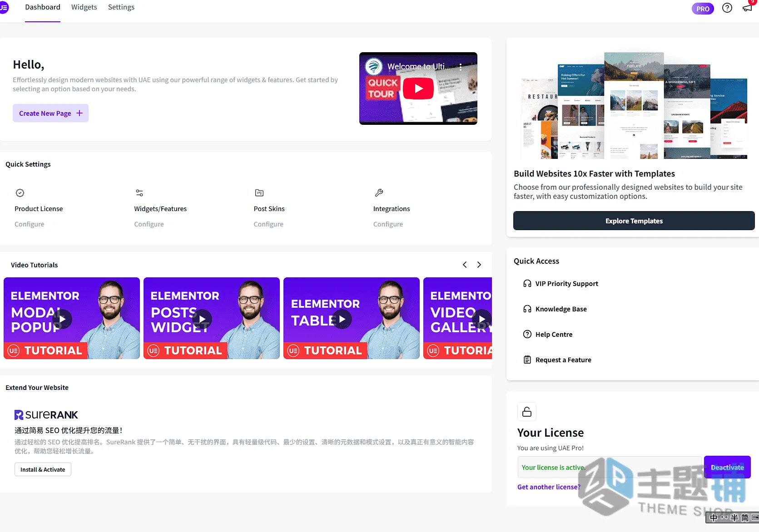Click the SureRank logo
The width and height of the screenshot is (759, 532).
(46, 415)
